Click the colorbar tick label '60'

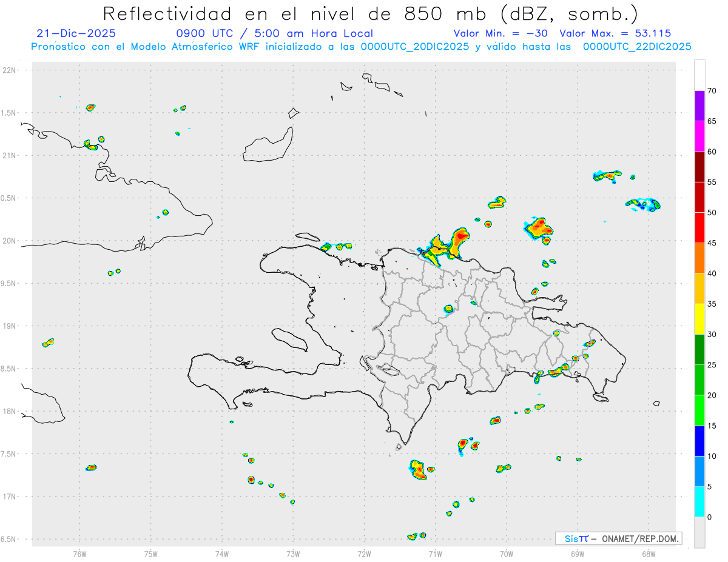click(x=712, y=152)
